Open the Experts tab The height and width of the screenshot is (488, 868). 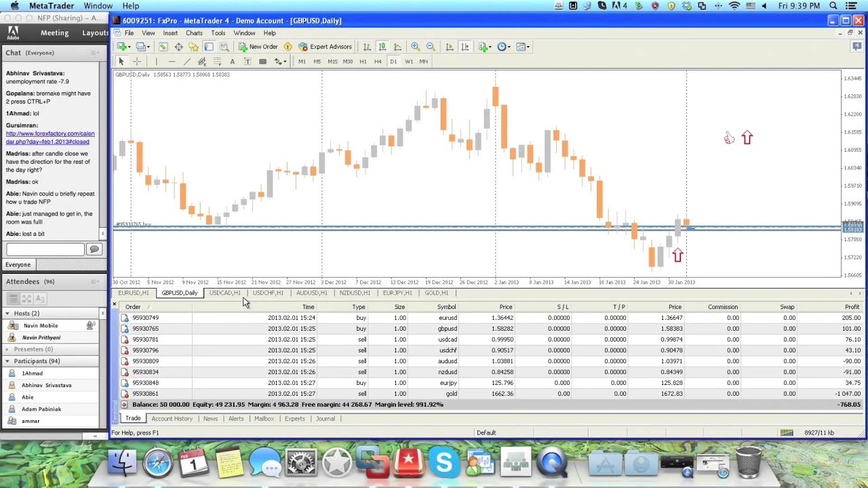(295, 418)
